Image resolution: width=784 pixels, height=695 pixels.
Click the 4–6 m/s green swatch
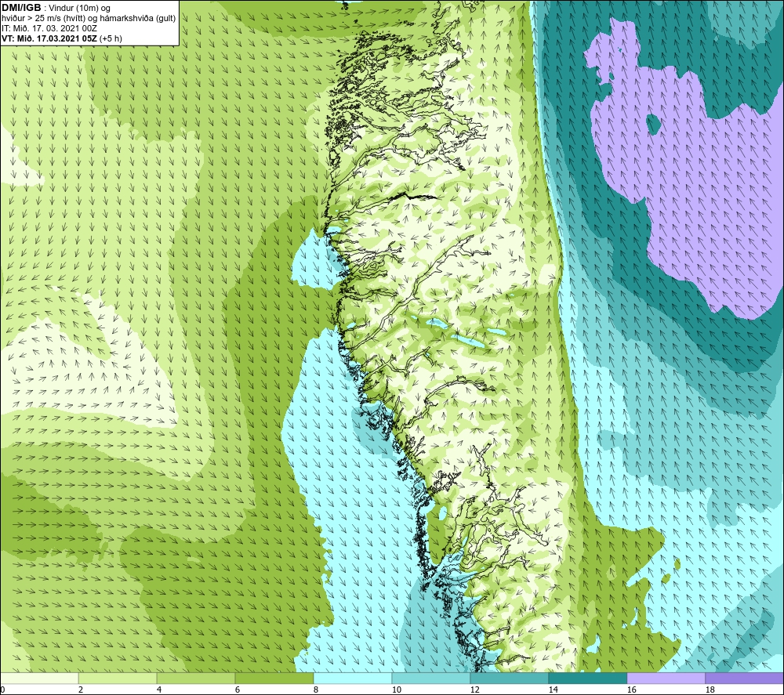click(x=196, y=678)
